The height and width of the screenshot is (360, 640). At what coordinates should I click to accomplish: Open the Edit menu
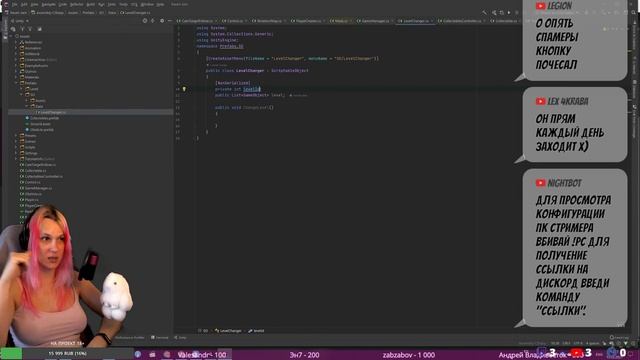pyautogui.click(x=24, y=4)
